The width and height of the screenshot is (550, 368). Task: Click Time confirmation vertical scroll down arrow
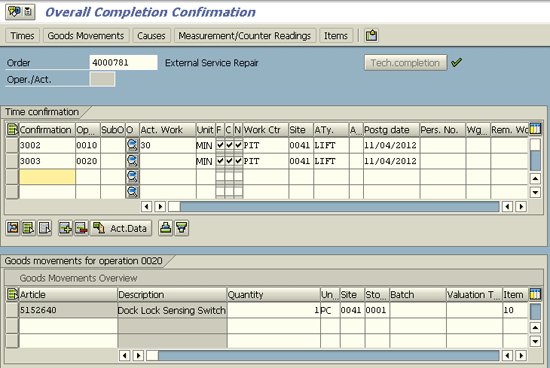pyautogui.click(x=535, y=192)
